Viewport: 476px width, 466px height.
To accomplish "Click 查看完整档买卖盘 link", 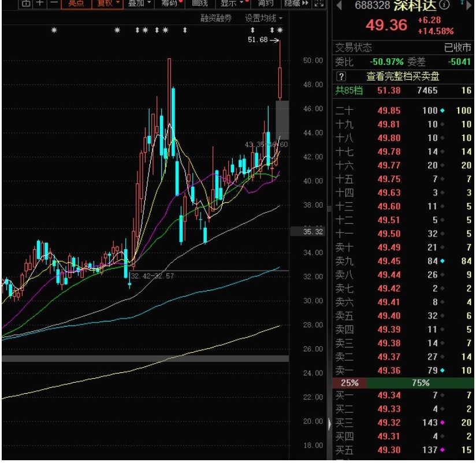I will point(403,76).
